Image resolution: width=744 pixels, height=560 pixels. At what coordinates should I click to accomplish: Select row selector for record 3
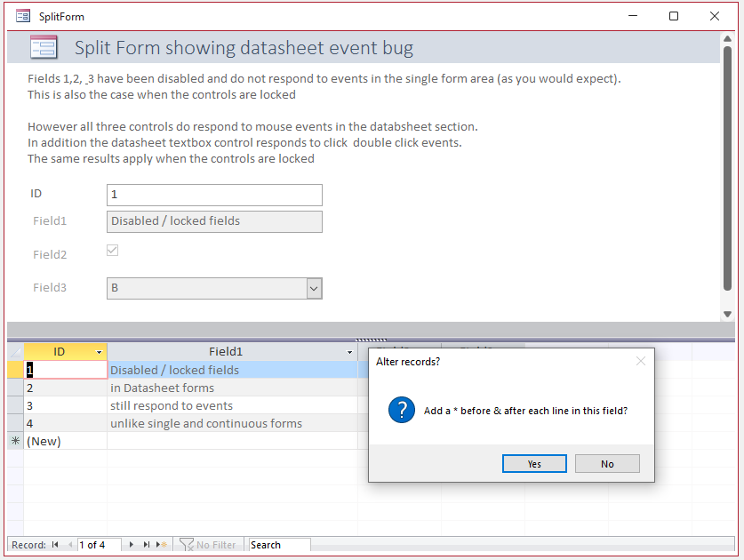(x=16, y=405)
